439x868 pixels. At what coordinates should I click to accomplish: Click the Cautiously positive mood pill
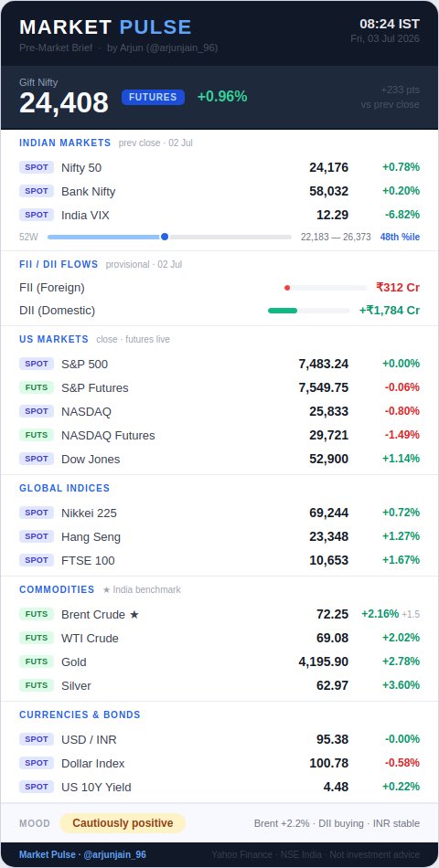(x=123, y=823)
